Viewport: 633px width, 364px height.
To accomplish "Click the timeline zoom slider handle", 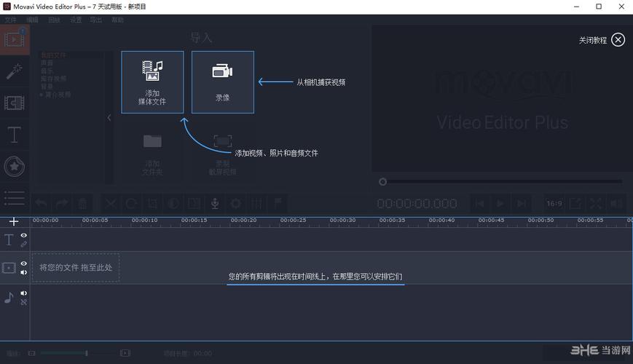I will click(87, 353).
